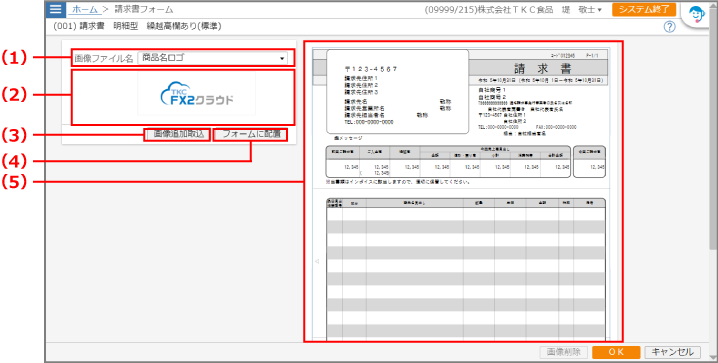Open the user name 敬士 dropdown
718x363 pixels.
point(590,10)
